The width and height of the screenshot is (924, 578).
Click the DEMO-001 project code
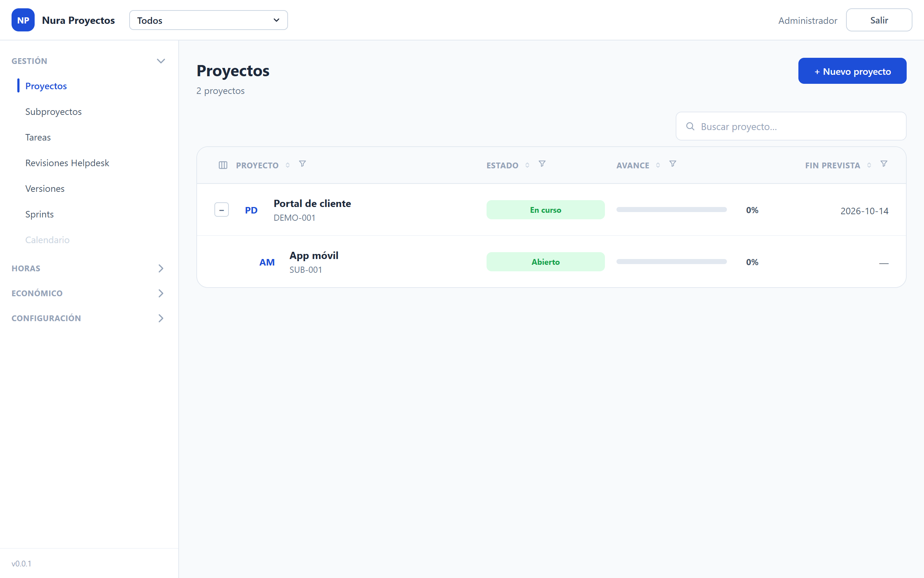[295, 217]
